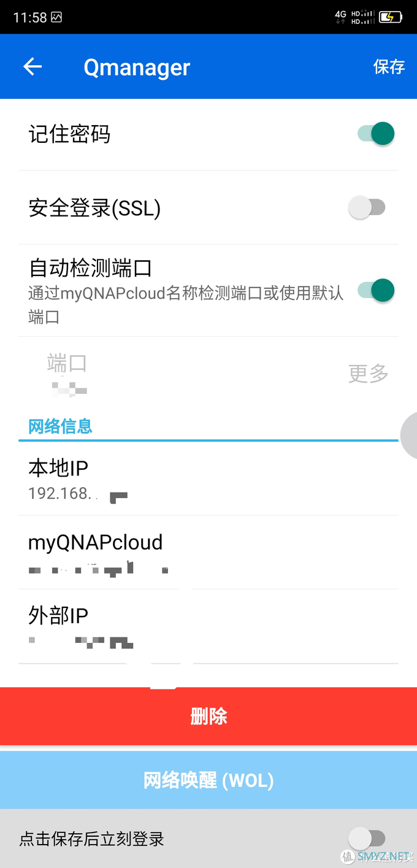Tap the red 删除 button

click(208, 716)
